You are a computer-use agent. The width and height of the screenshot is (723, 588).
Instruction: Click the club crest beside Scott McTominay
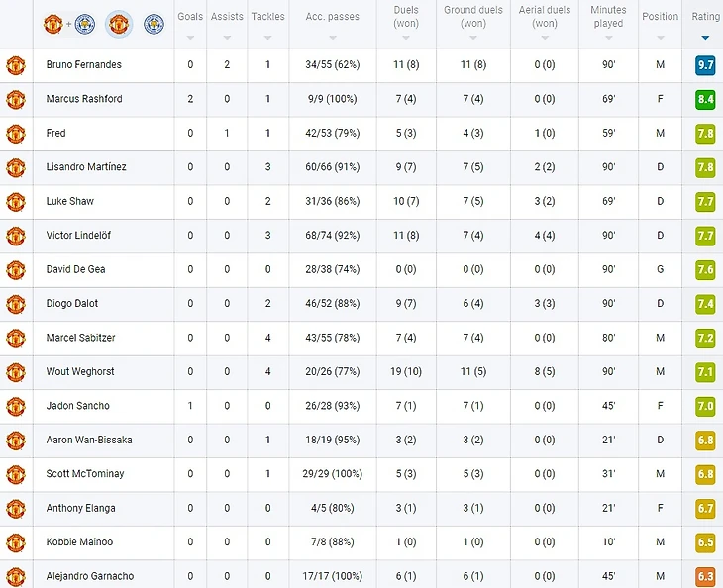pyautogui.click(x=16, y=474)
